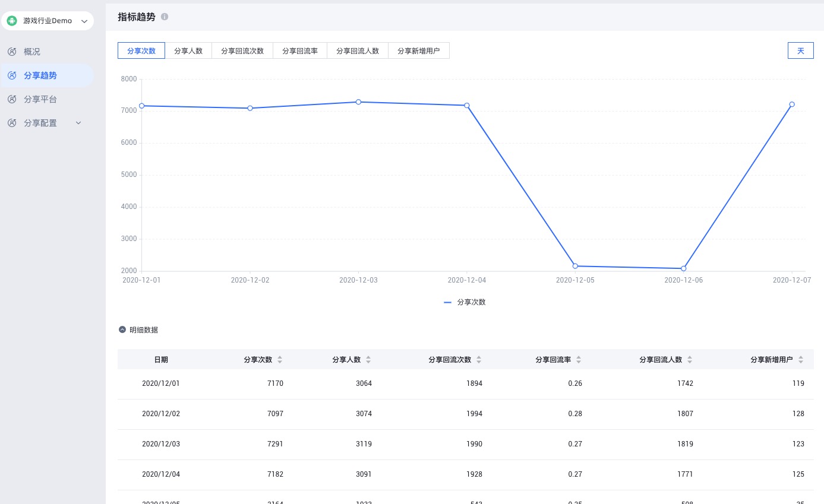Click the 2020-12-05 data point on chart
The height and width of the screenshot is (504, 824).
click(575, 266)
